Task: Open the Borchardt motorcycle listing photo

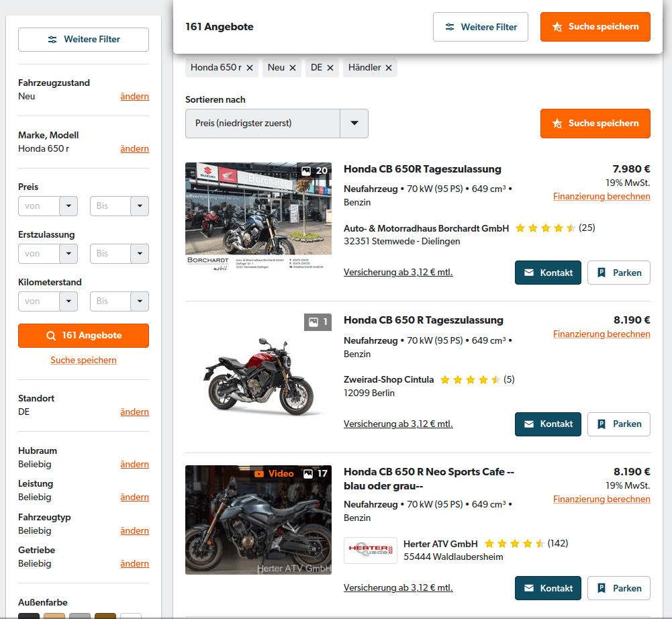Action: pos(258,217)
